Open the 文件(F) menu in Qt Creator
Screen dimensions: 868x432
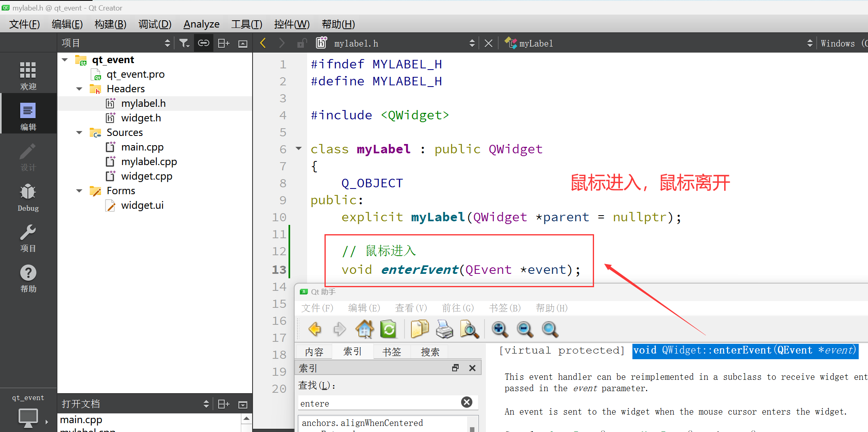coord(24,24)
